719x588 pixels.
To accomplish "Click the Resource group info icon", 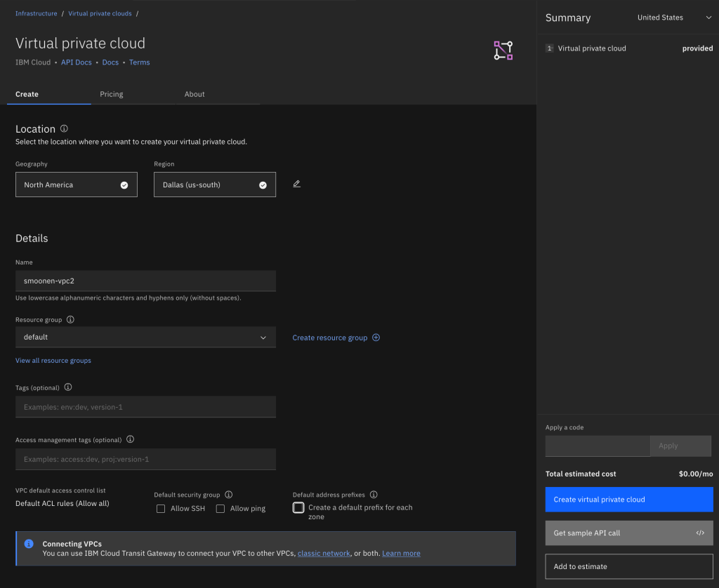I will pyautogui.click(x=70, y=319).
